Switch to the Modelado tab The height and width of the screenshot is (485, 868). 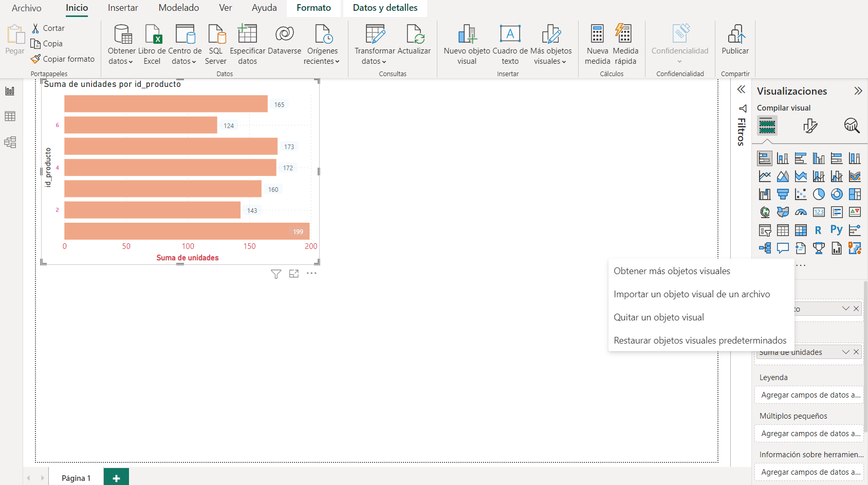point(179,8)
